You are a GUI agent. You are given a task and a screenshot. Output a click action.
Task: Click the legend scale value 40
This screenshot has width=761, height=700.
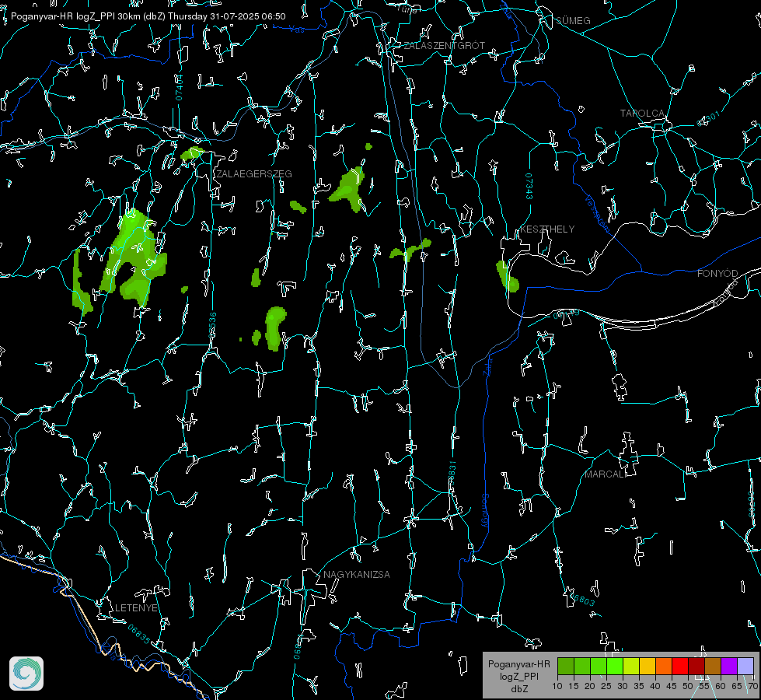(x=655, y=686)
